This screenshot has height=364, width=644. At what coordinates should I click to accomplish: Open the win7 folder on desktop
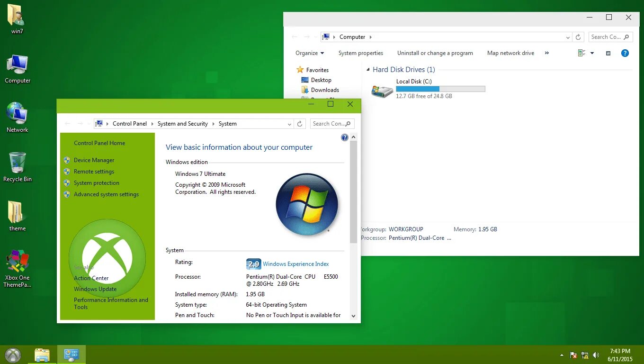17,19
